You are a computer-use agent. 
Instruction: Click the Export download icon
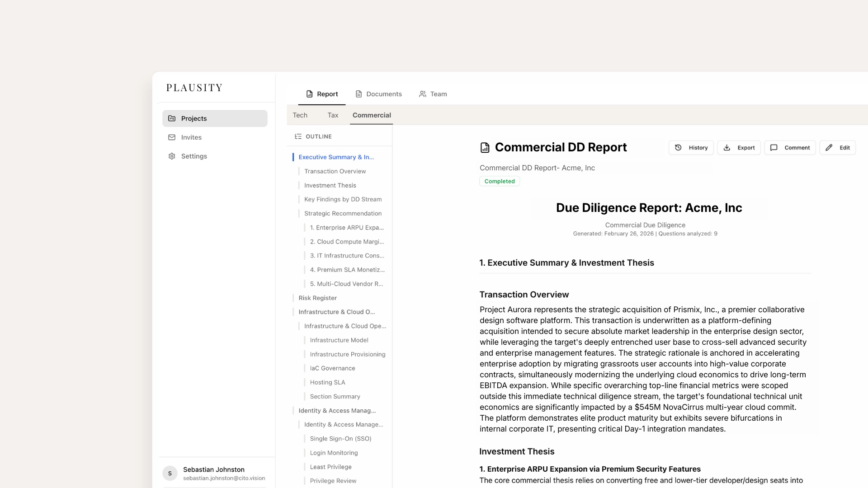727,148
